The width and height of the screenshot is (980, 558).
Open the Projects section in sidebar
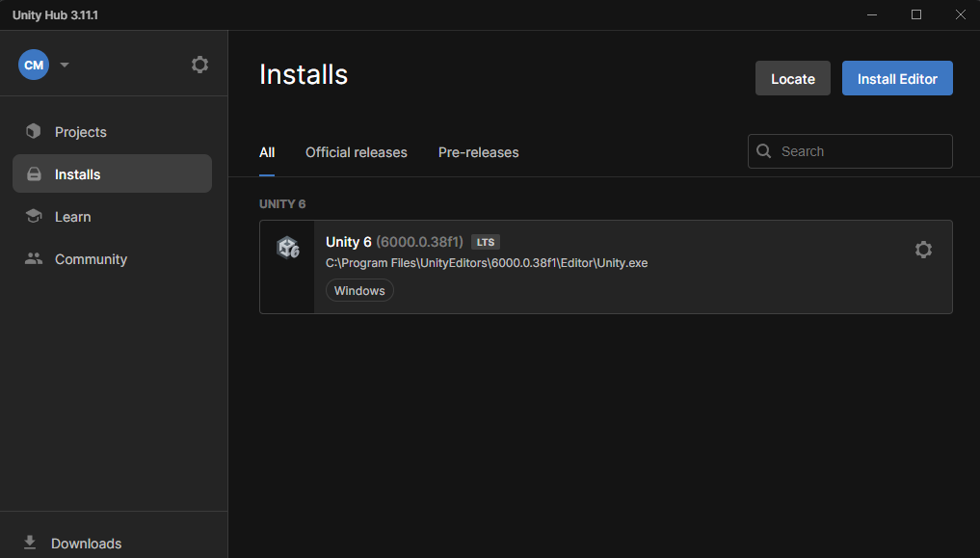80,131
